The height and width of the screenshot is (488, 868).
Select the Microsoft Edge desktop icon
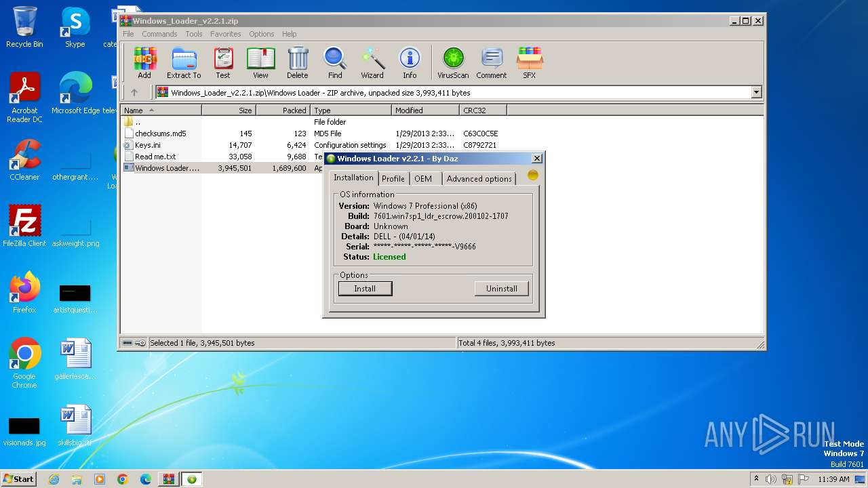[x=75, y=93]
